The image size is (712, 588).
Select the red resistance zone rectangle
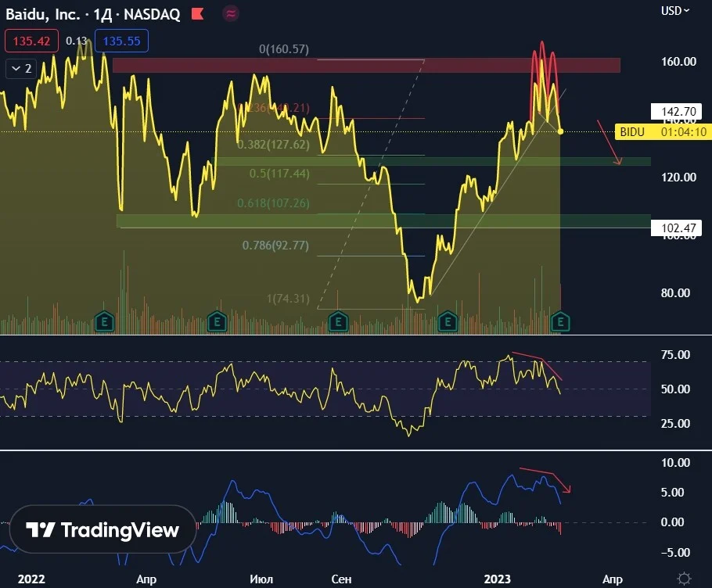pyautogui.click(x=366, y=65)
